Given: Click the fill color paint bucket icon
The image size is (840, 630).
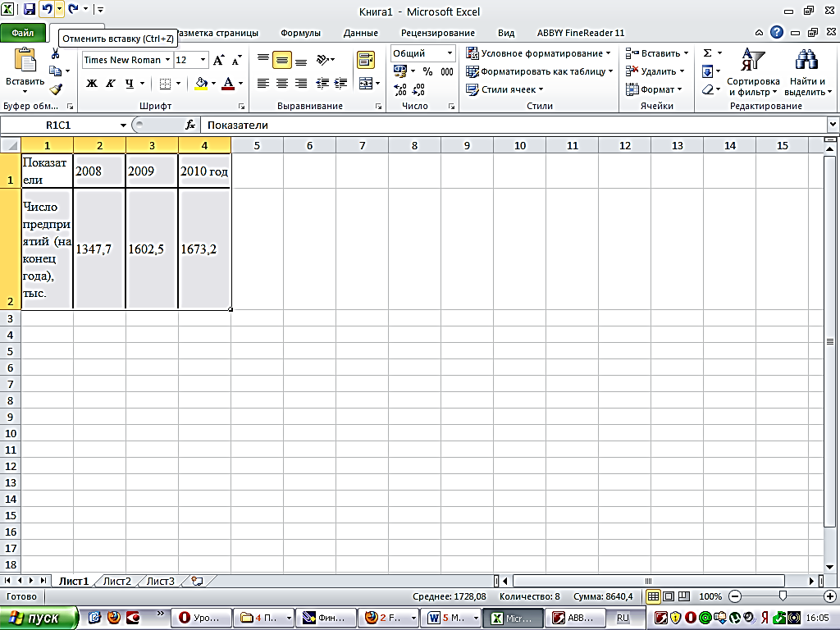Looking at the screenshot, I should 202,84.
